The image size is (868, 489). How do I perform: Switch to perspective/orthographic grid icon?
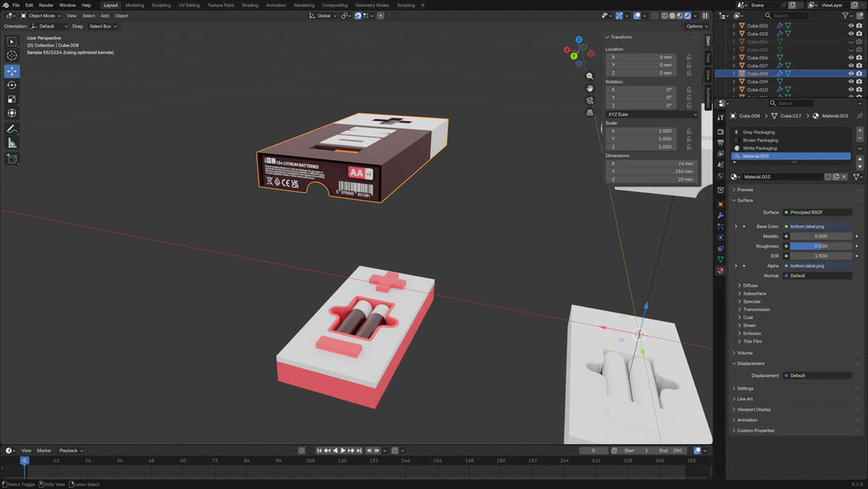[x=589, y=113]
